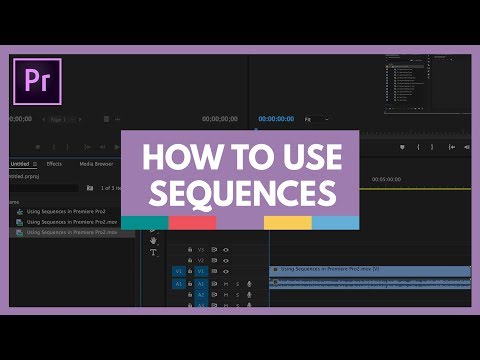
Task: Solo the A2 audio track
Action: pos(237,295)
